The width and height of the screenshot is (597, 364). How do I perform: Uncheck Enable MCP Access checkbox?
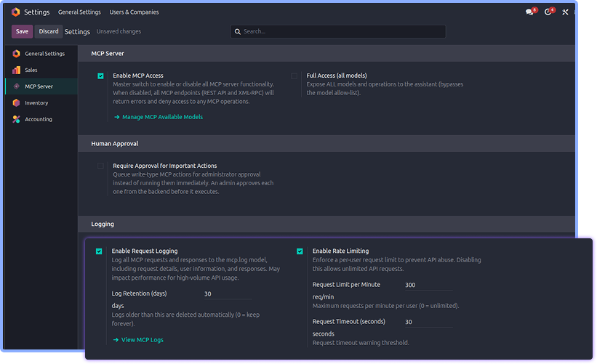[x=100, y=76]
